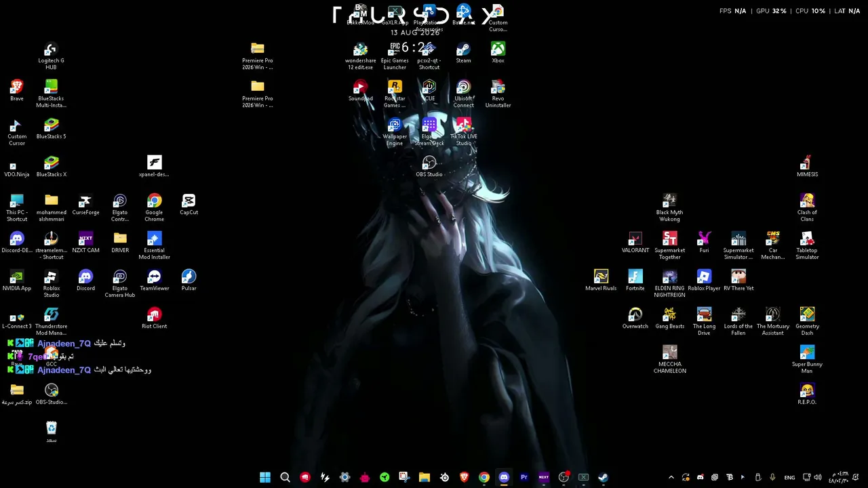
Task: Select the Xbox desktop icon
Action: pos(498,53)
